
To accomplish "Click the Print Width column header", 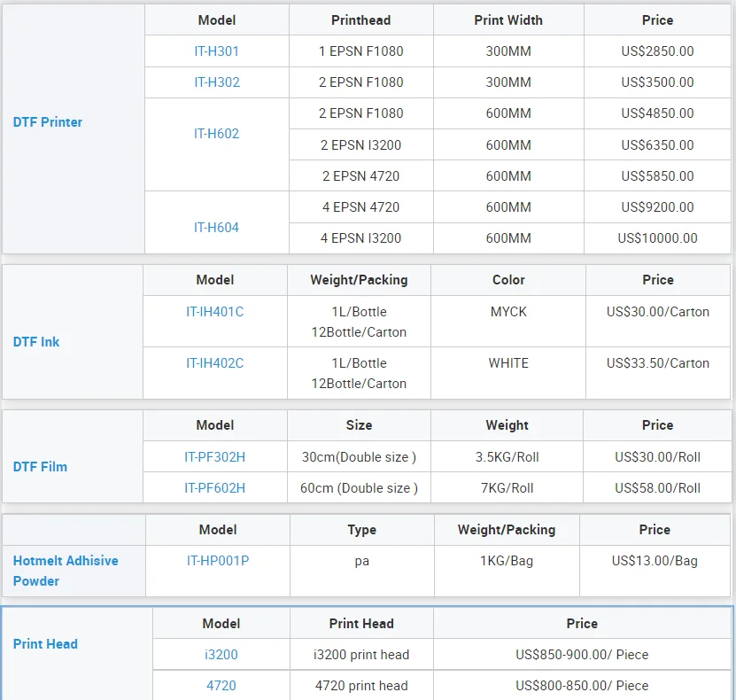I will (x=508, y=20).
